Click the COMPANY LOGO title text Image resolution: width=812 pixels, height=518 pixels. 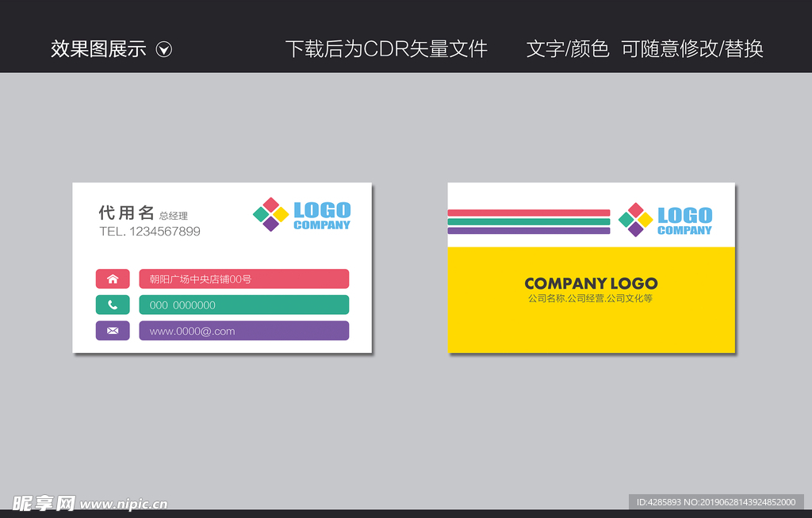click(x=591, y=283)
